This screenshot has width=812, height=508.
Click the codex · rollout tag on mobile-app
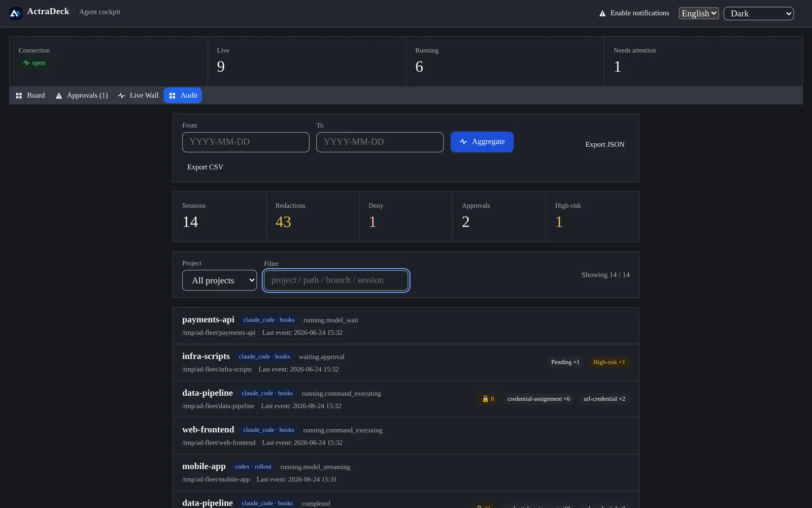click(253, 467)
